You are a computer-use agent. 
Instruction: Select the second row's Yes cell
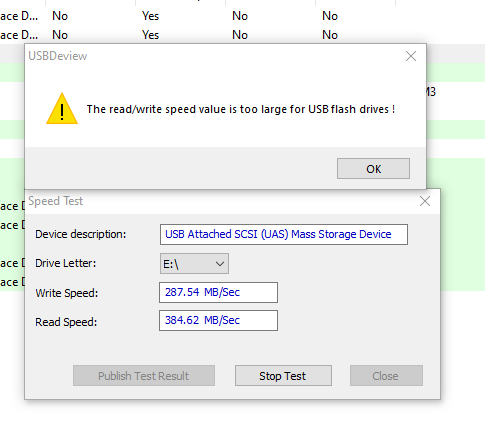[x=150, y=35]
